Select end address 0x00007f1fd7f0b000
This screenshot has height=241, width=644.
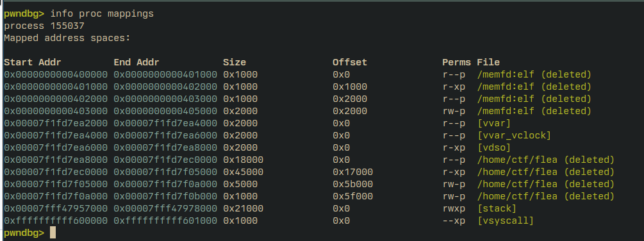(x=165, y=197)
